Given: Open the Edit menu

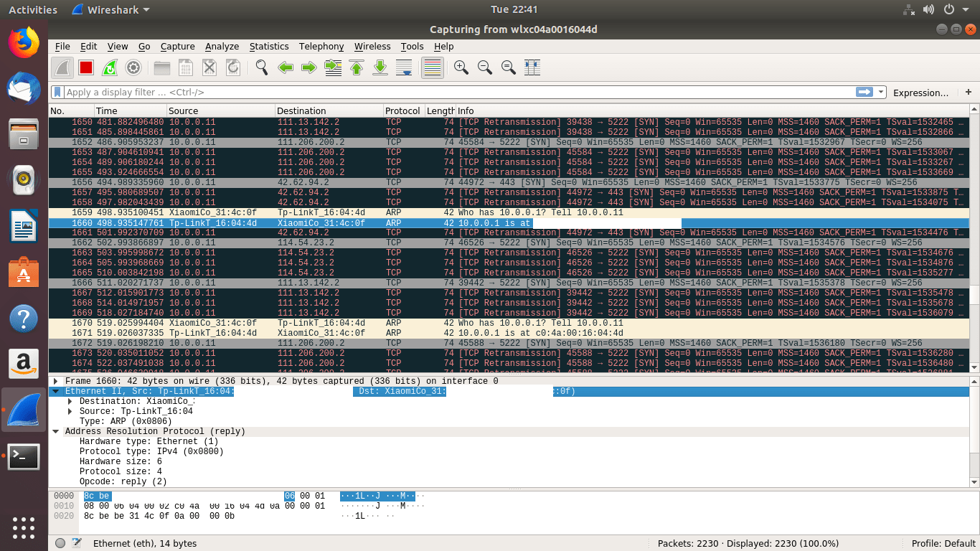Looking at the screenshot, I should (88, 46).
